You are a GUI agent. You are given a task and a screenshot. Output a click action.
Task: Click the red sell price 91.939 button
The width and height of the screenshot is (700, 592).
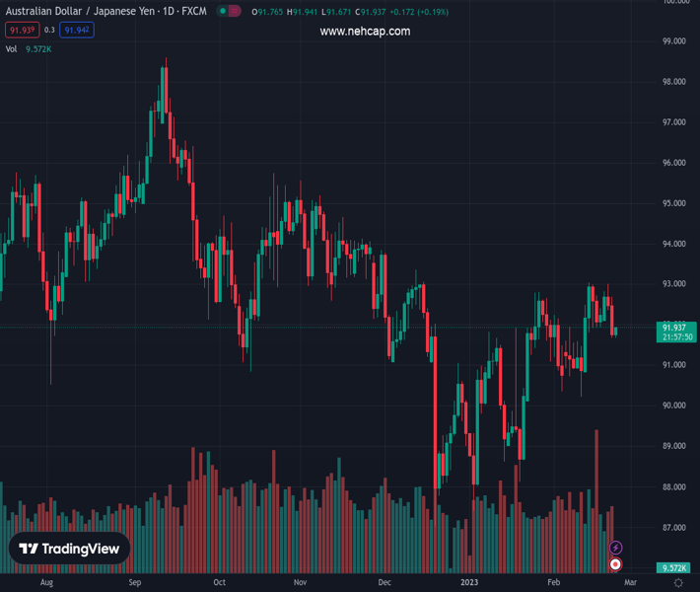tap(22, 31)
